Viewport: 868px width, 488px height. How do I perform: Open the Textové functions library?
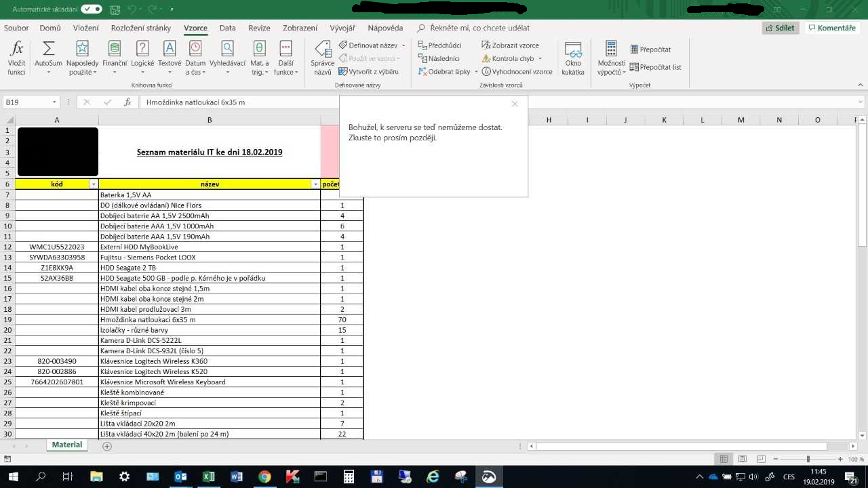point(170,58)
